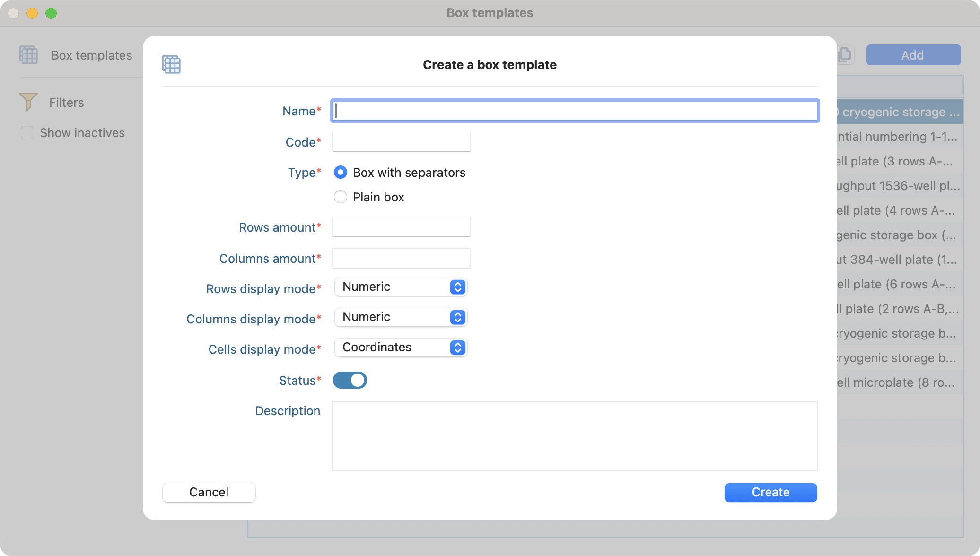Screen dimensions: 980x556
Task: Click the Filters funnel icon
Action: [28, 102]
